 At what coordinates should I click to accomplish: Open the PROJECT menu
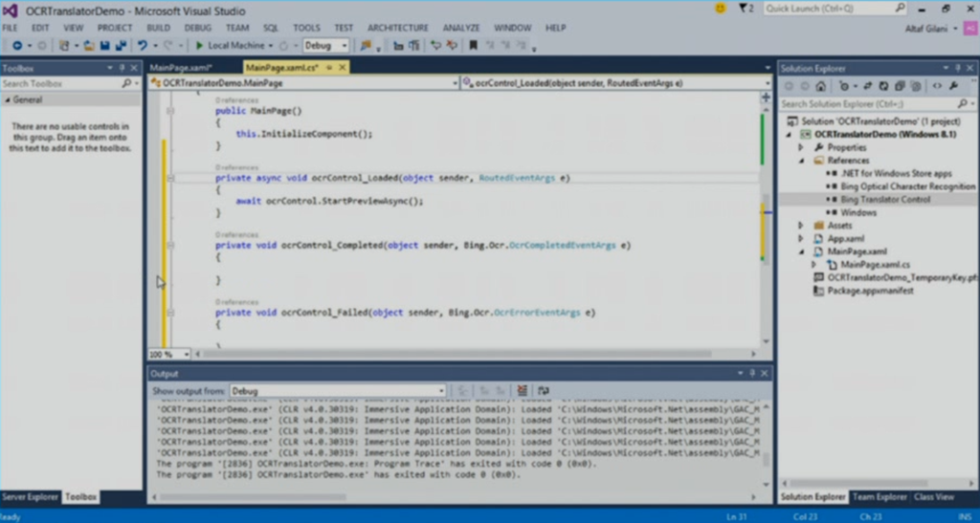[x=115, y=28]
